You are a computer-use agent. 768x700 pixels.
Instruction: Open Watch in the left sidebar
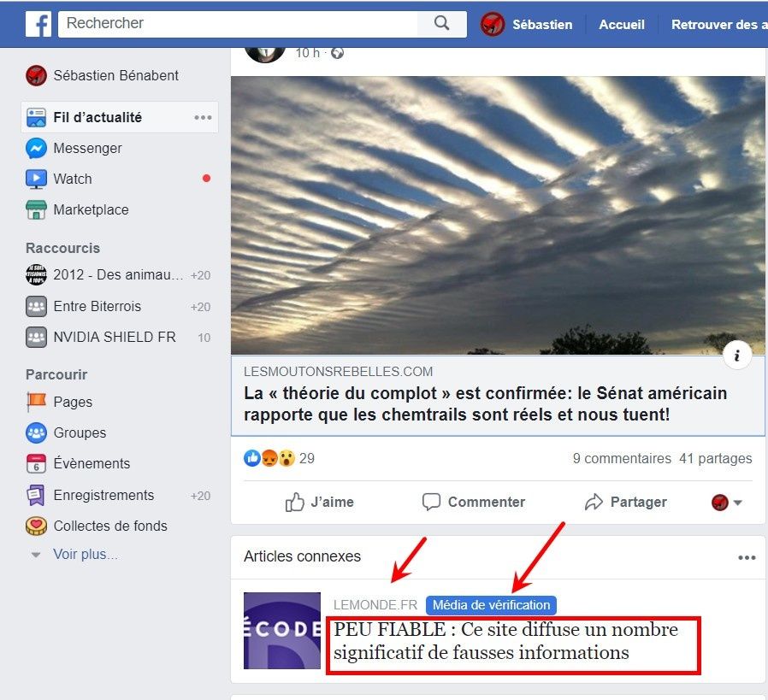pyautogui.click(x=59, y=179)
